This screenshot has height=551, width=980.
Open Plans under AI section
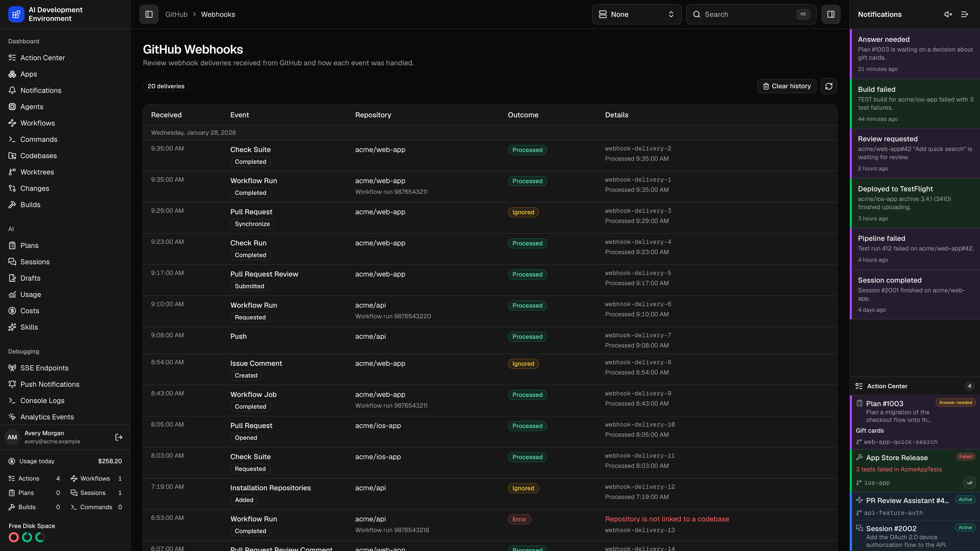(x=65, y=246)
